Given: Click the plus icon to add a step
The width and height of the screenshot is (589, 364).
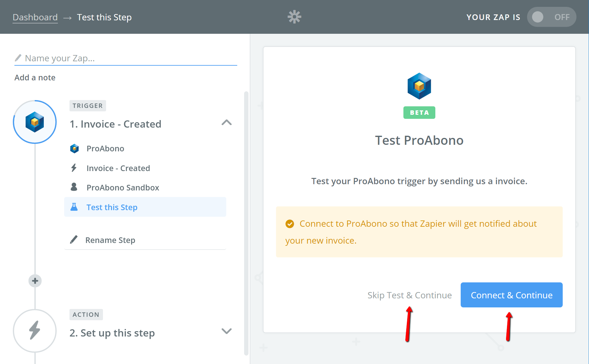Looking at the screenshot, I should click(x=35, y=281).
